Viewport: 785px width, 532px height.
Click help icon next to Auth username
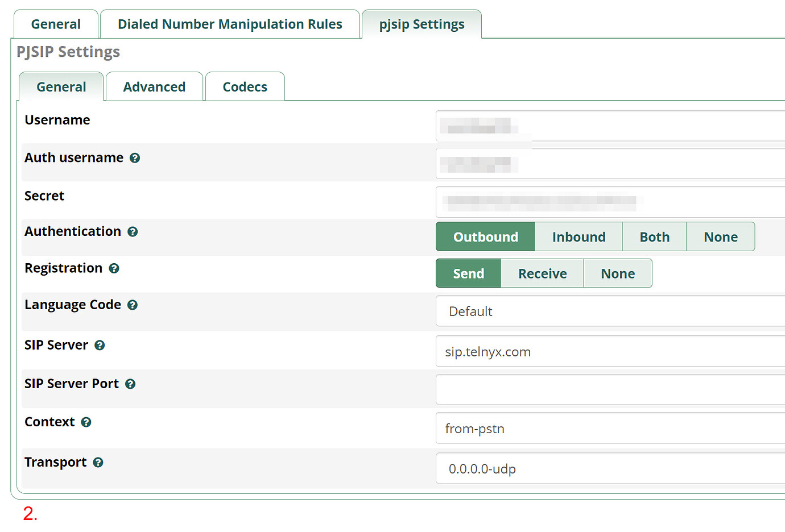(x=135, y=158)
